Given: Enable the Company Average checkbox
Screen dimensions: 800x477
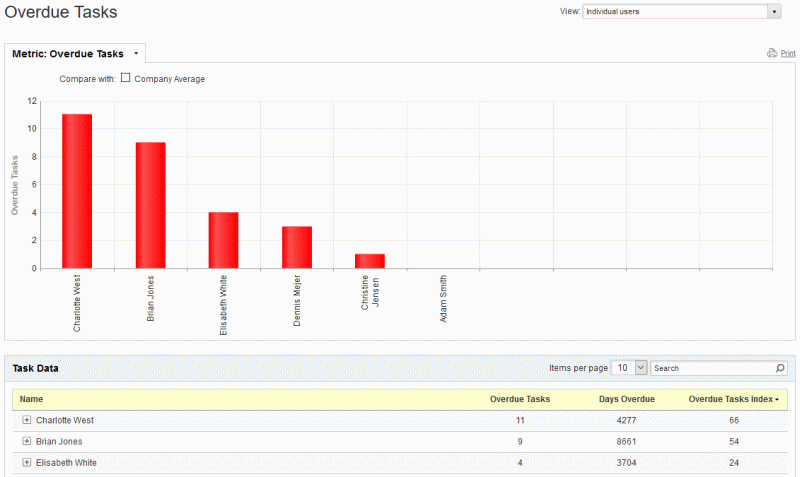Looking at the screenshot, I should coord(126,78).
